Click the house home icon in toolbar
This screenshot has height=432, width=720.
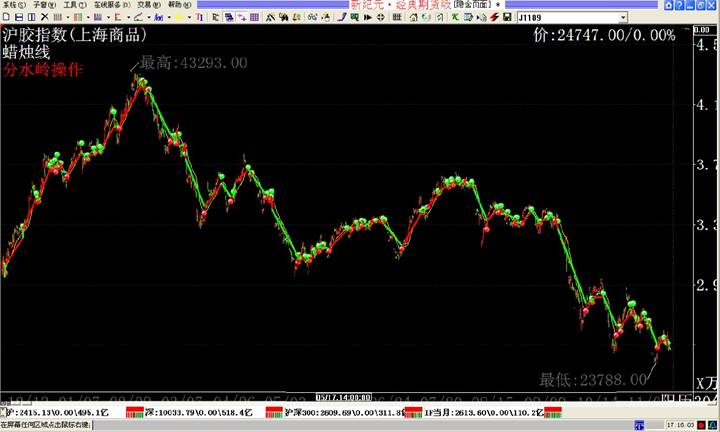pos(414,17)
